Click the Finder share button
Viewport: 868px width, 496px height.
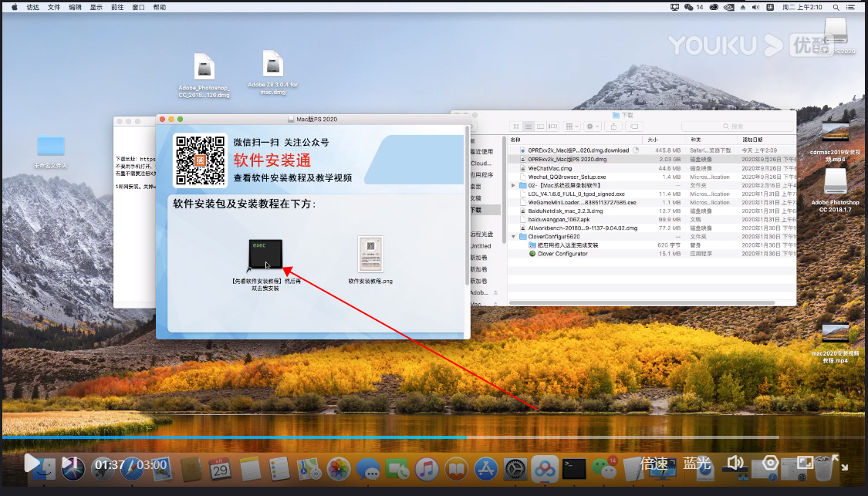[615, 126]
